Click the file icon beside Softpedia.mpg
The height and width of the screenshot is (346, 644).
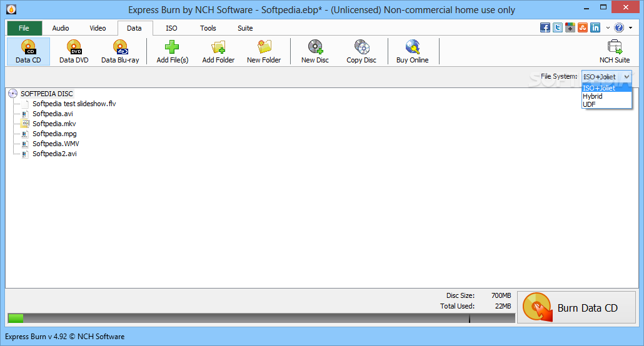click(24, 134)
